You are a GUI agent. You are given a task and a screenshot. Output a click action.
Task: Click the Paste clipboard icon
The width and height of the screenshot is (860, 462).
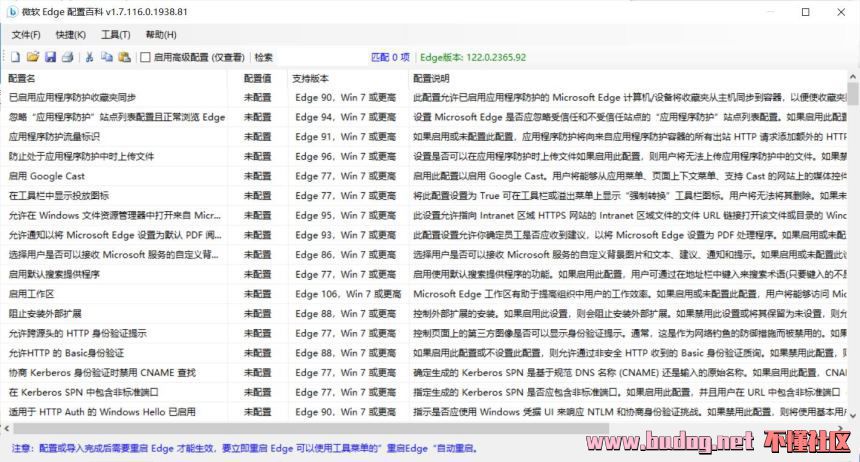[125, 57]
